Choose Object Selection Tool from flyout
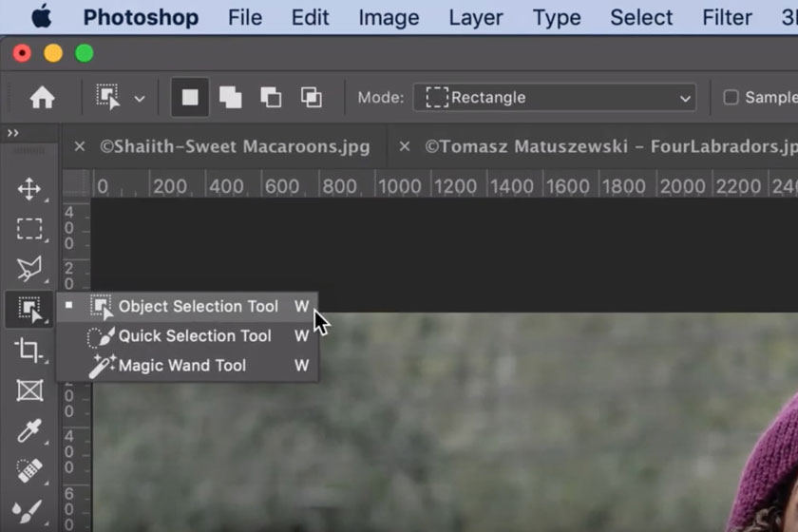 click(187, 307)
